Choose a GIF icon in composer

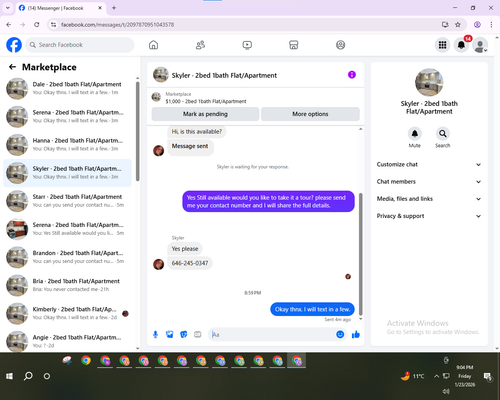click(198, 334)
